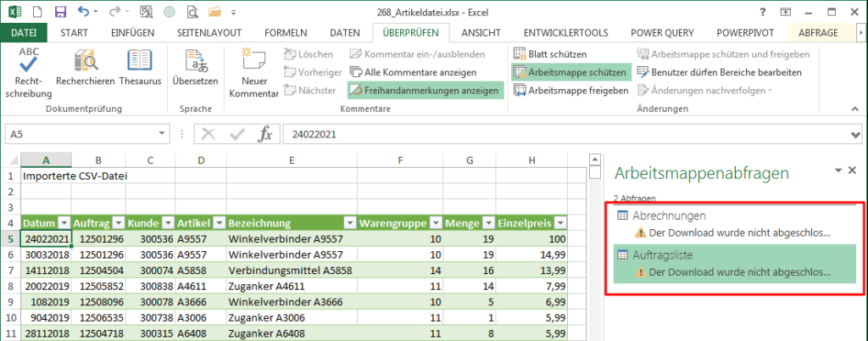
Task: Click the open folder icon in title bar
Action: [214, 12]
